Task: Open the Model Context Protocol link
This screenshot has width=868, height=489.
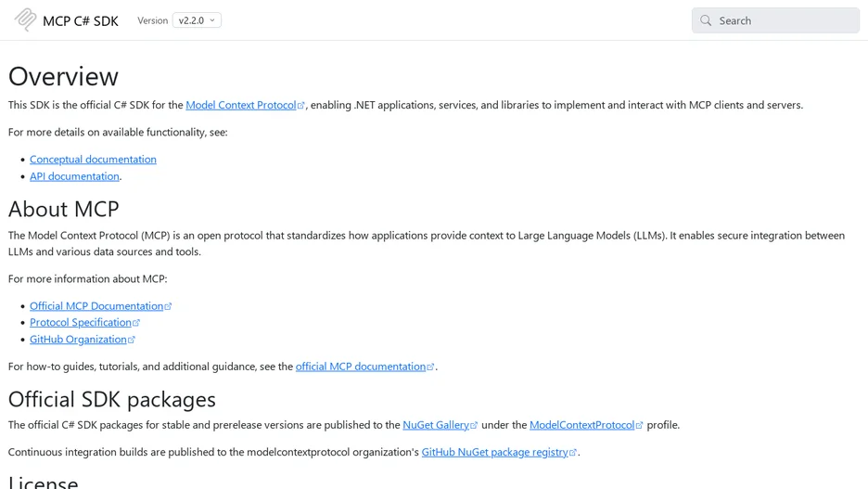Action: tap(241, 105)
